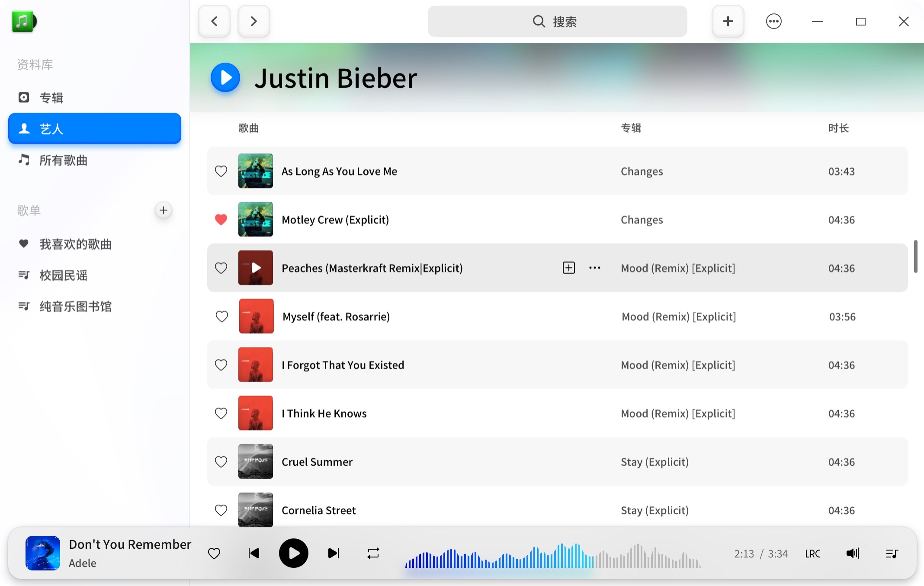924x586 pixels.
Task: Click the volume speaker icon
Action: click(x=852, y=553)
